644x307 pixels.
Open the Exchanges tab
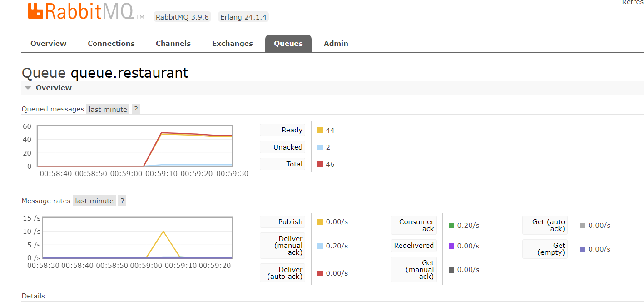(x=233, y=44)
